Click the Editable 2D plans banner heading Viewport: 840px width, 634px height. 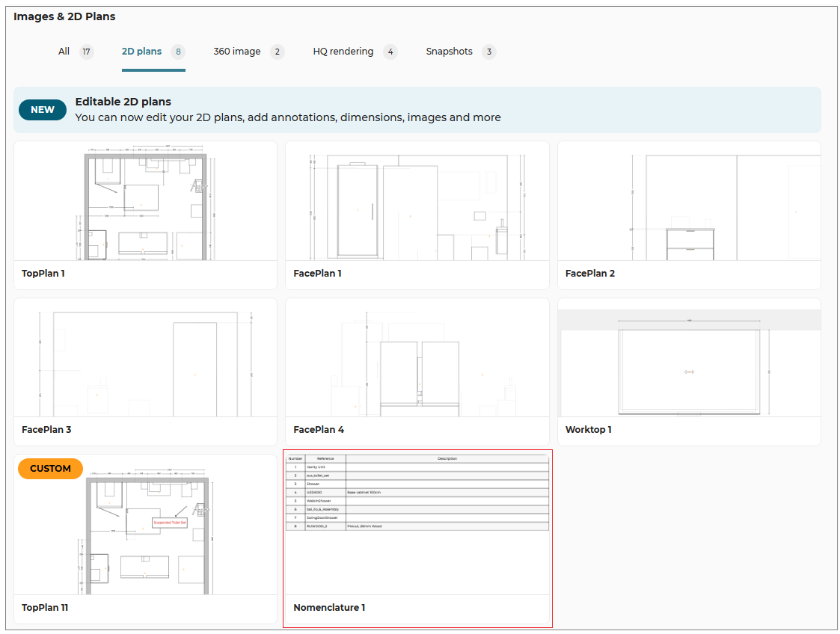(123, 102)
